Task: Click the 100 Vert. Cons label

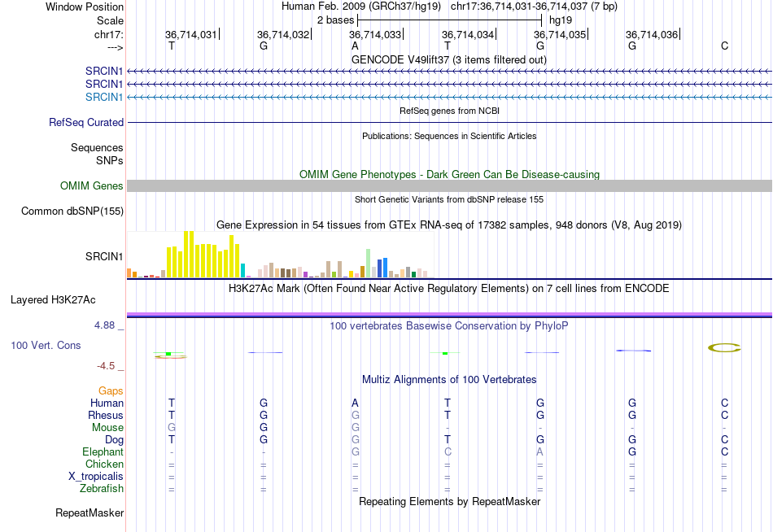Action: 46,345
